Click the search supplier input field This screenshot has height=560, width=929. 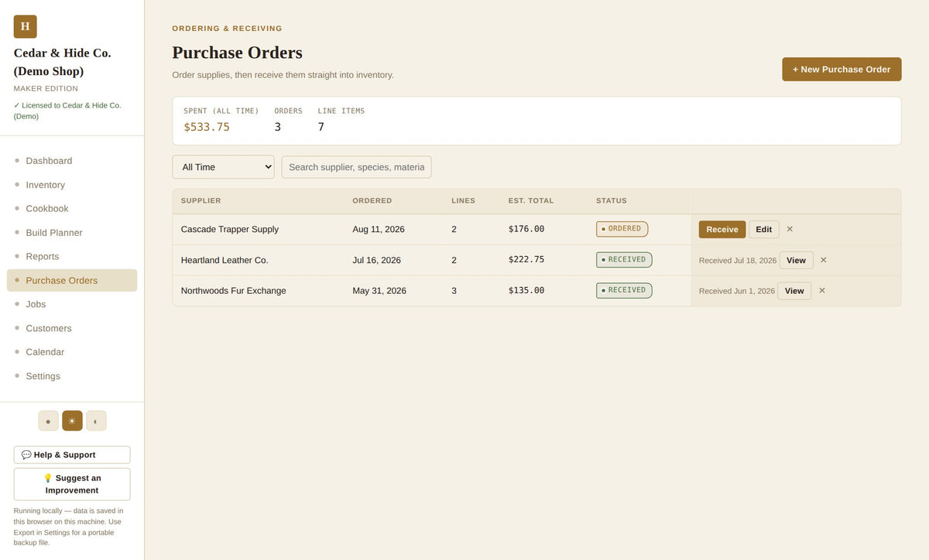tap(356, 167)
